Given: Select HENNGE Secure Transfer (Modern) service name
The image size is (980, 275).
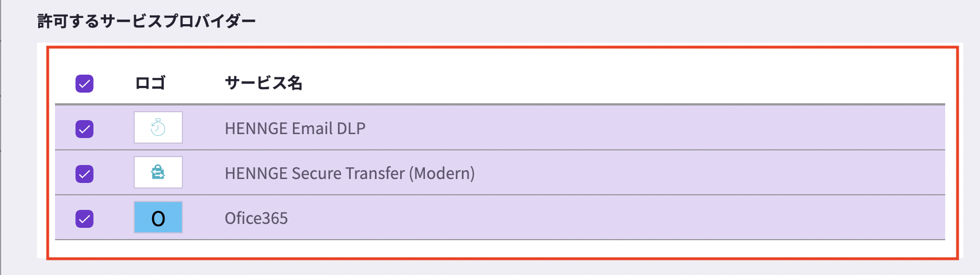Looking at the screenshot, I should (350, 173).
